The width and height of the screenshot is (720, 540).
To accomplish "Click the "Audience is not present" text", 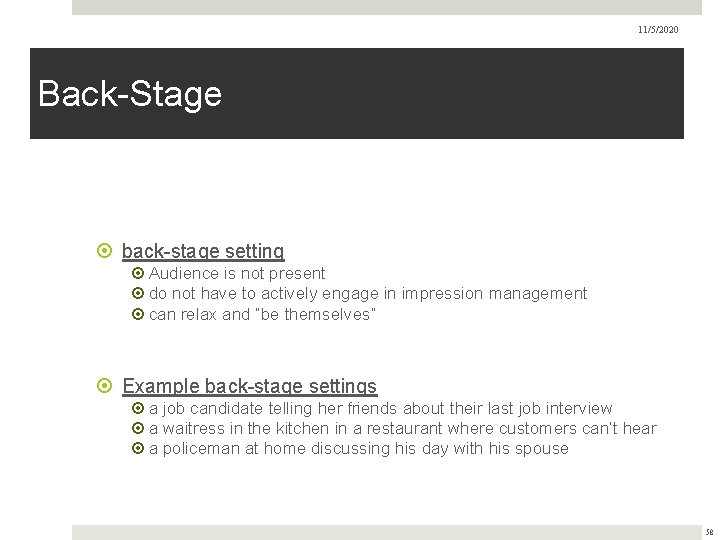I will pyautogui.click(x=237, y=274).
